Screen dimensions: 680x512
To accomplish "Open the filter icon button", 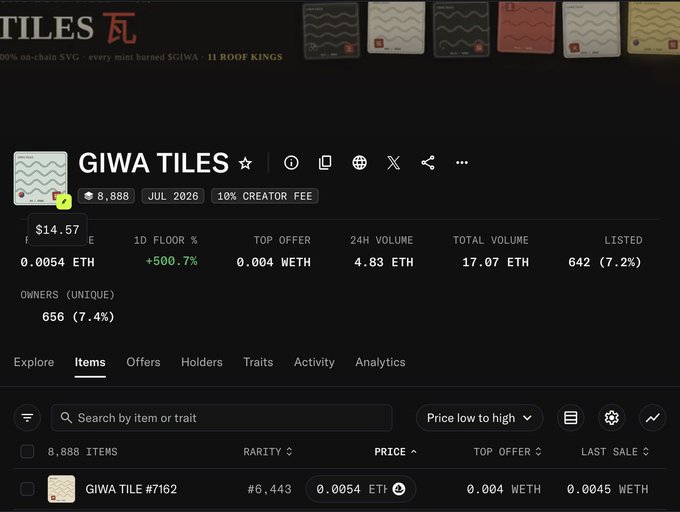I will pyautogui.click(x=27, y=418).
